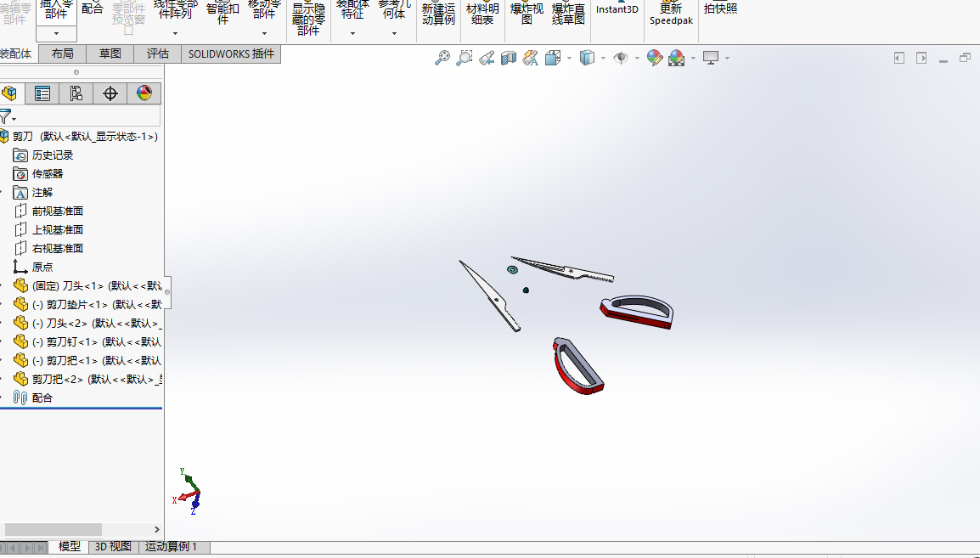The height and width of the screenshot is (558, 980).
Task: Click the Dynamic Annotation Views icon
Action: tap(531, 58)
